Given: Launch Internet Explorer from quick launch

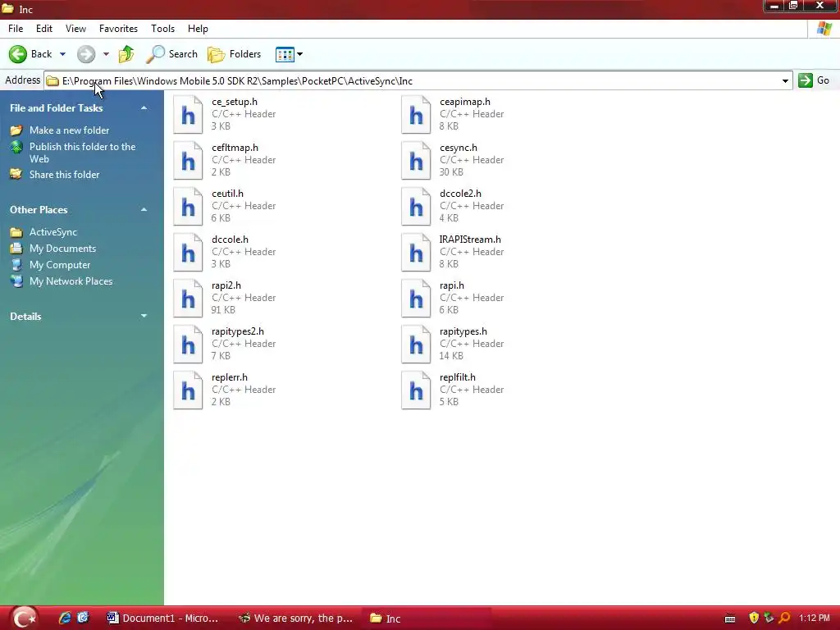Looking at the screenshot, I should [65, 618].
